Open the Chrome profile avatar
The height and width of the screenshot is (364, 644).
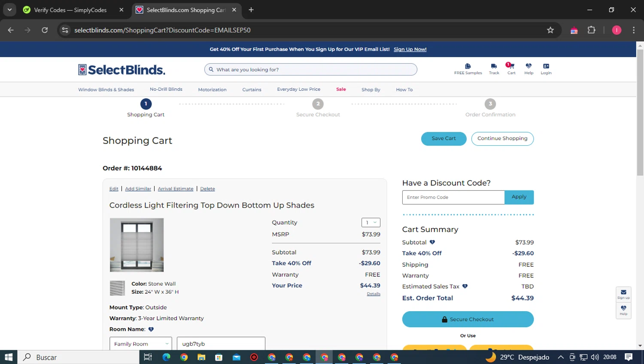617,30
